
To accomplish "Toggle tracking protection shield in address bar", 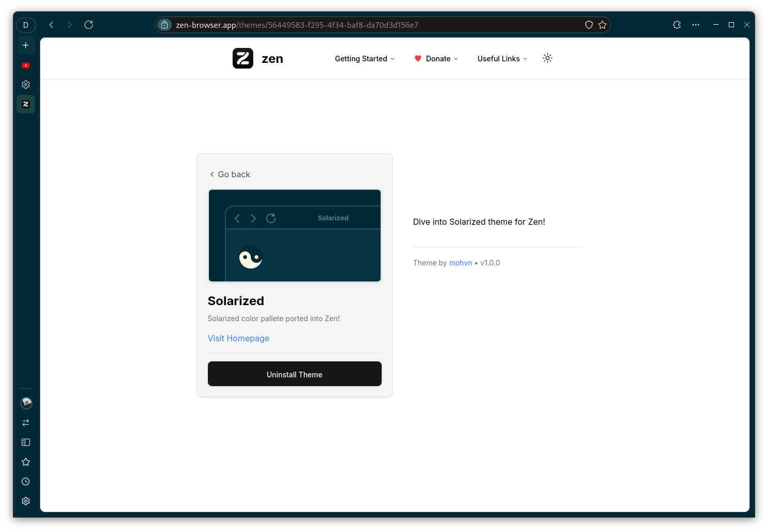I will 589,24.
